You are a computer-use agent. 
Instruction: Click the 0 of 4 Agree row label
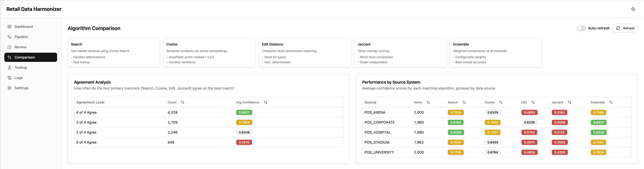coord(87,142)
